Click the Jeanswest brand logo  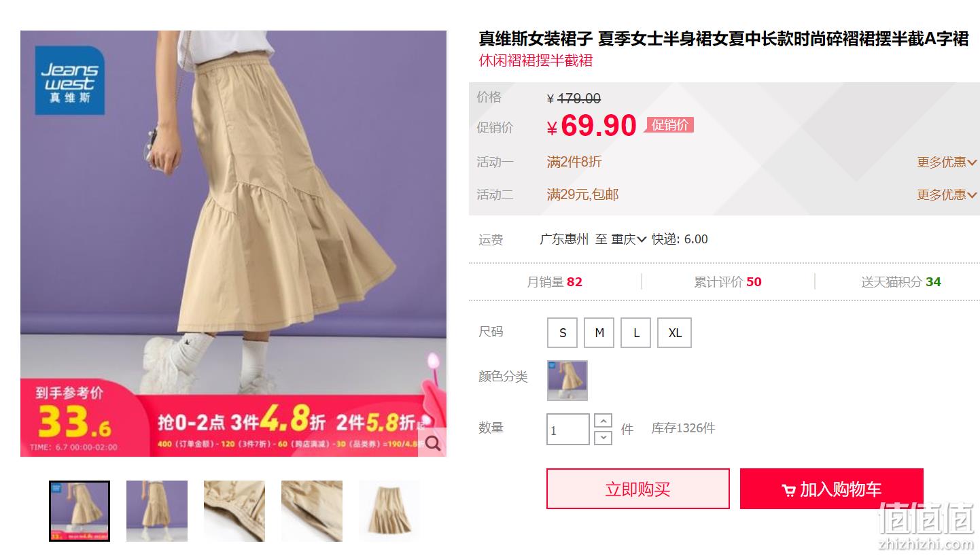70,80
